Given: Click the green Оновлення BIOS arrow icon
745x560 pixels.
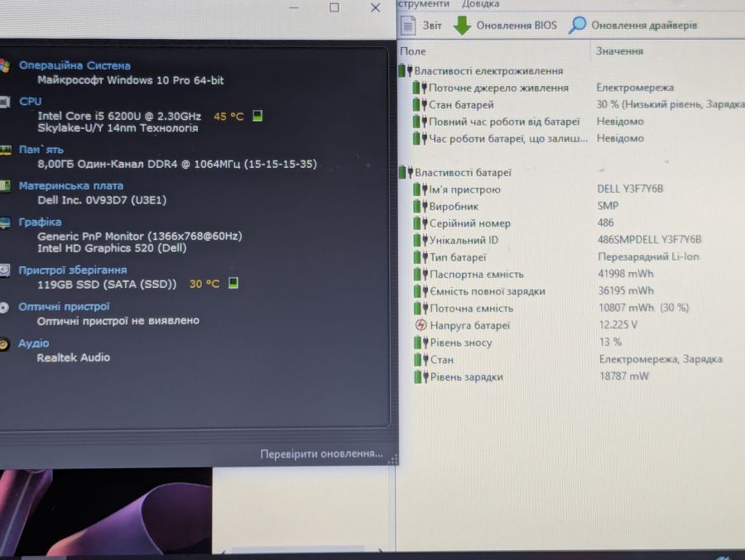Looking at the screenshot, I should (x=461, y=25).
